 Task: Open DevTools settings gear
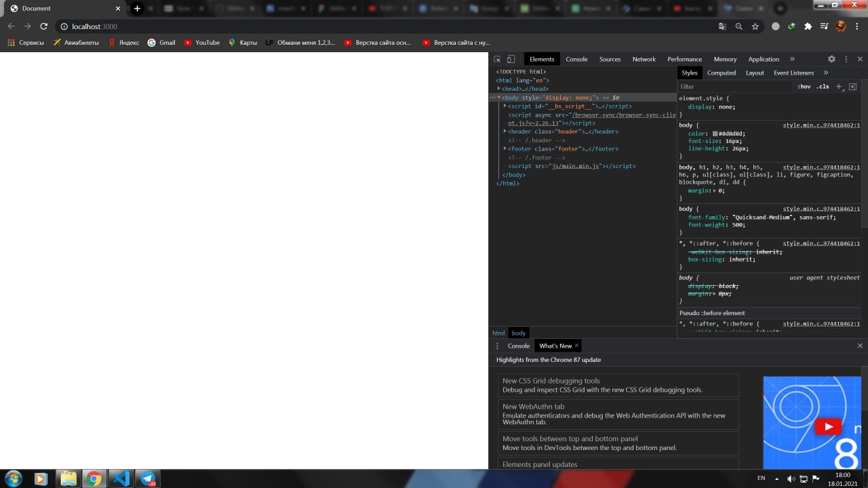click(x=831, y=59)
